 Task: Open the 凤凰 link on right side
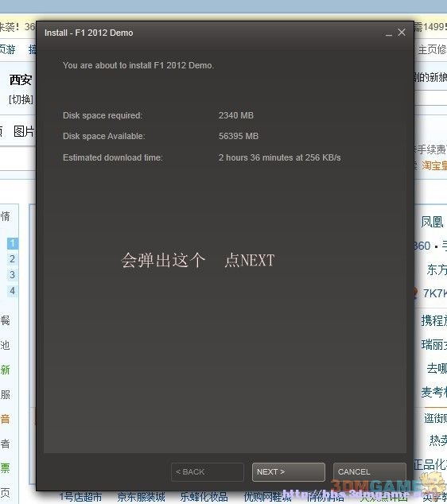[x=432, y=222]
